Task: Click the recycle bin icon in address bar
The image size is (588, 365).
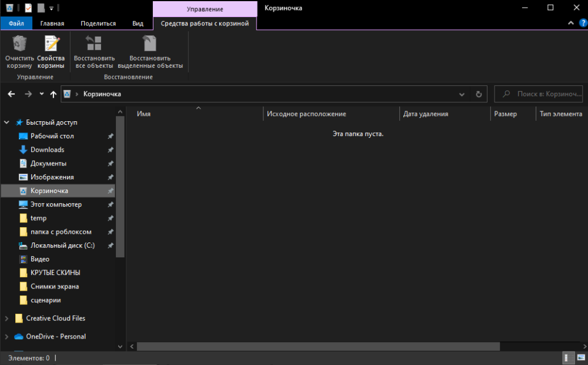Action: pyautogui.click(x=67, y=94)
